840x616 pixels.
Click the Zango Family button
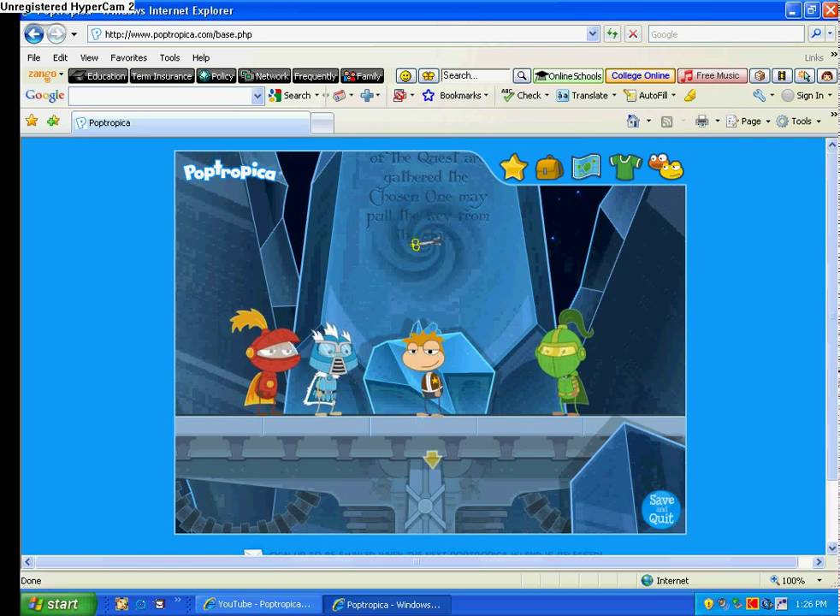(x=363, y=76)
